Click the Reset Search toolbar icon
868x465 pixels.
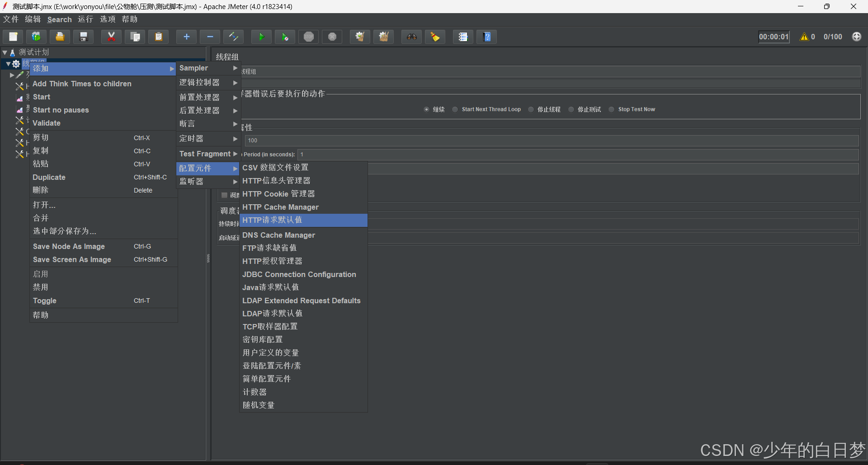coord(435,37)
